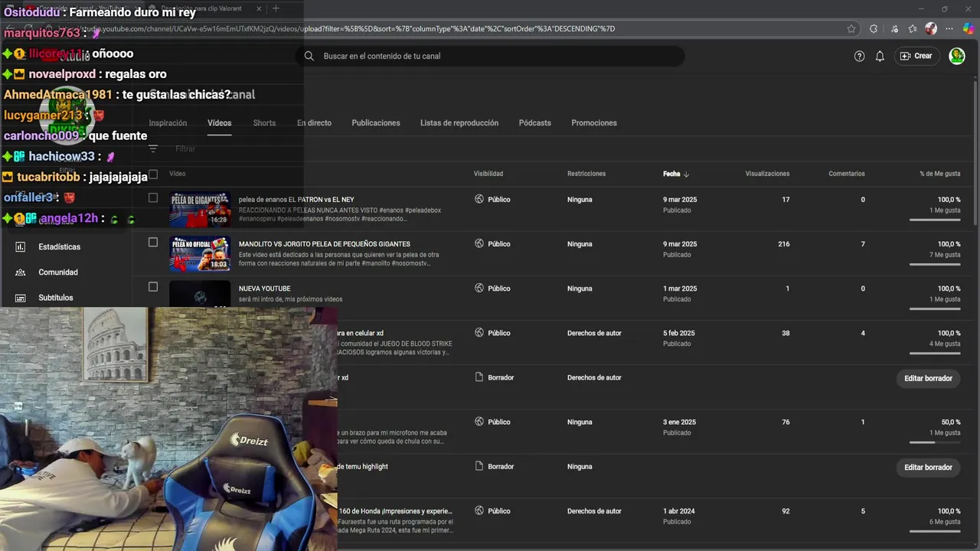The height and width of the screenshot is (551, 980).
Task: Sort by the Visualizaciones column header
Action: click(767, 174)
